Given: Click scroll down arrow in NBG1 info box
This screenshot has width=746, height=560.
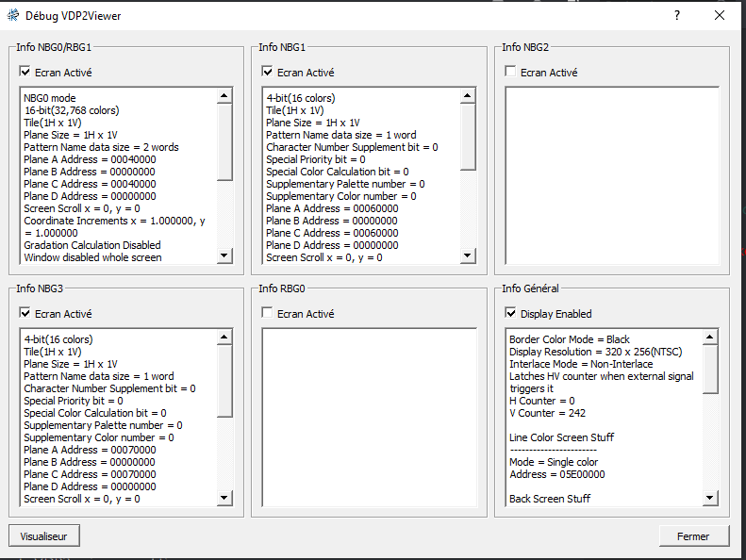Looking at the screenshot, I should 468,255.
